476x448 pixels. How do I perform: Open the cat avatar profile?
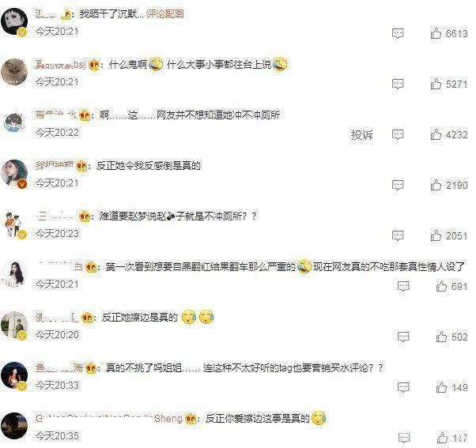pos(14,72)
